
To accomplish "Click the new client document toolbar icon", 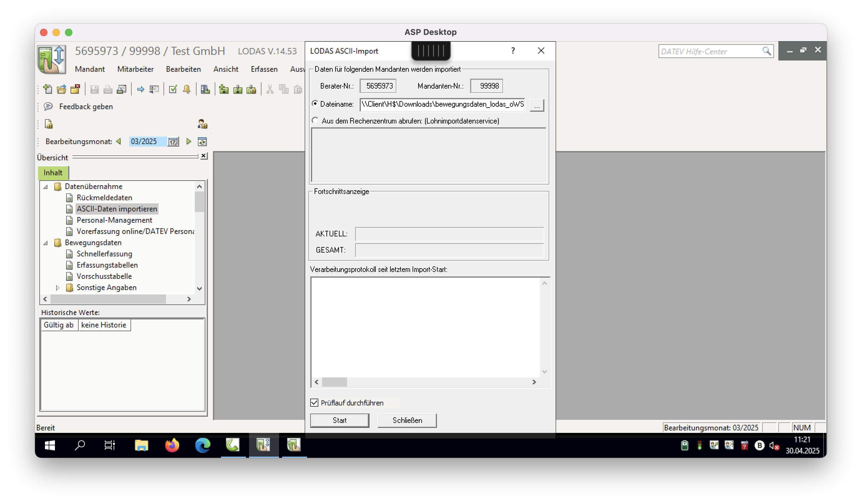I will [48, 89].
